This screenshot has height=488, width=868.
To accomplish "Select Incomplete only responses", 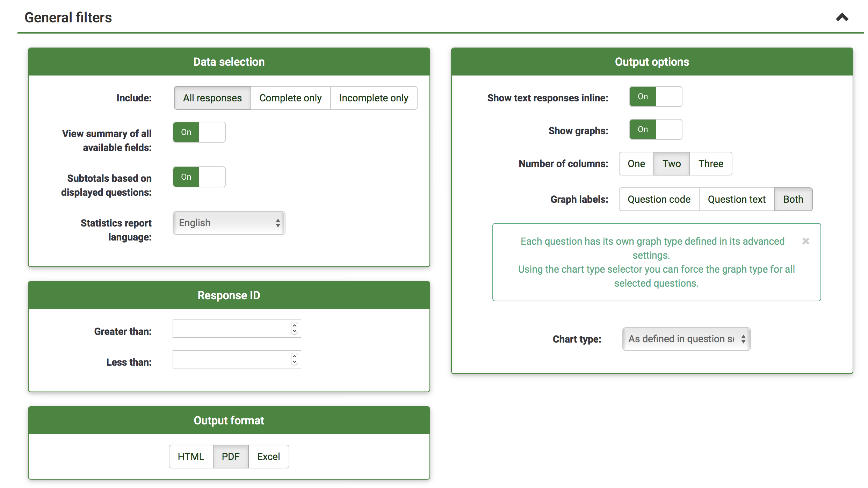I will click(x=373, y=98).
